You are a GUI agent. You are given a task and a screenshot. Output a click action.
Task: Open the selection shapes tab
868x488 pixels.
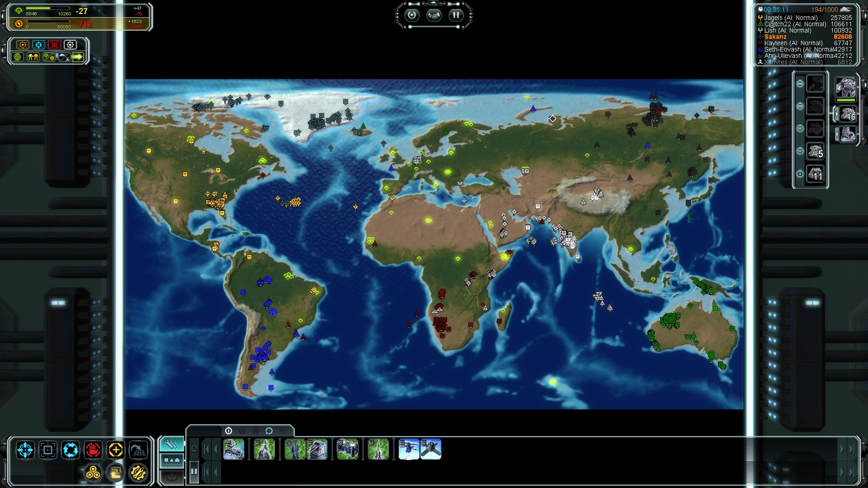point(172,461)
